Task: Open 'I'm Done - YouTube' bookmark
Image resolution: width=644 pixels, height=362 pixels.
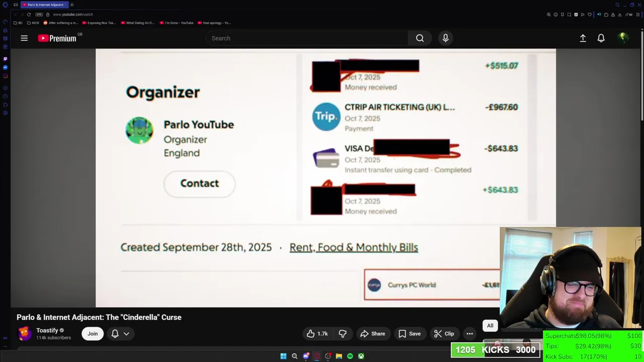Action: coord(176,23)
